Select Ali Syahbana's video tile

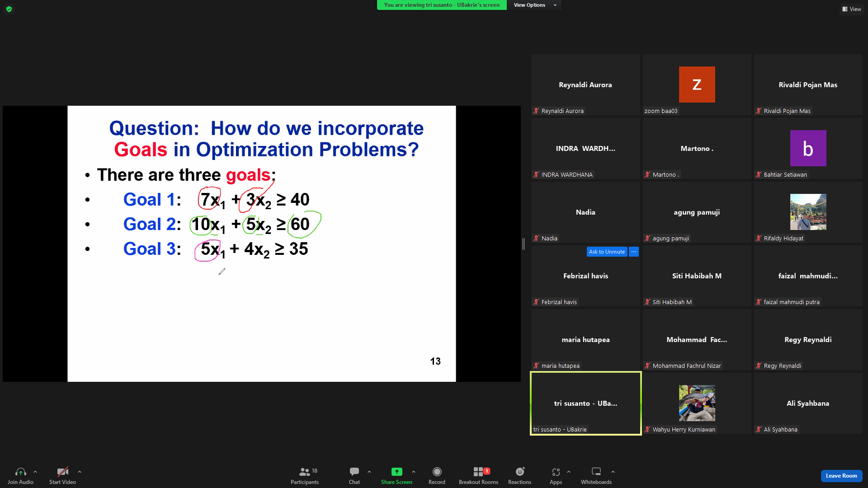click(808, 404)
